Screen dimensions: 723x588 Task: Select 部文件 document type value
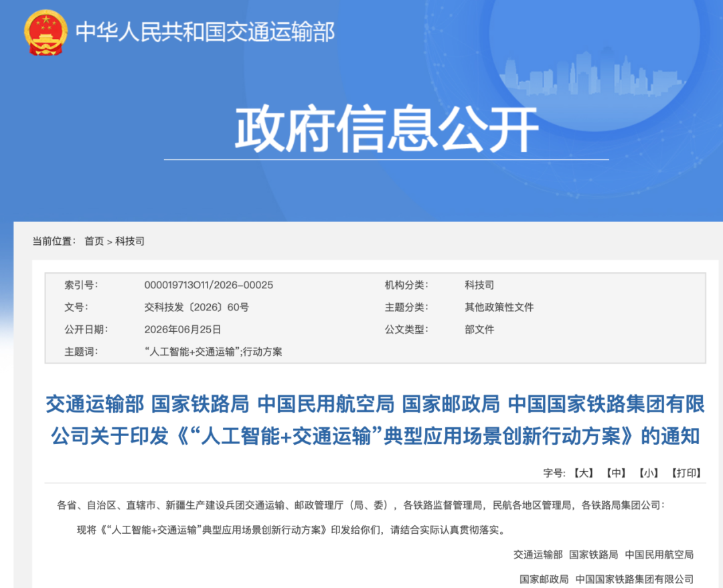479,330
